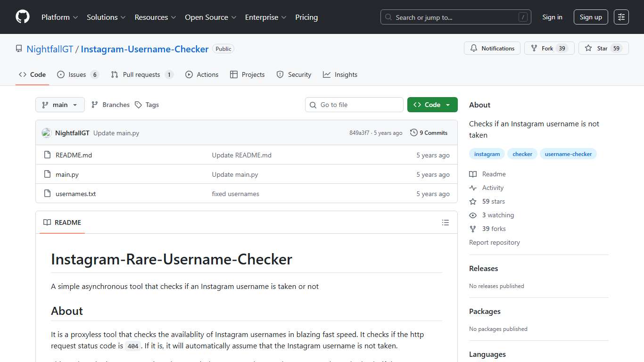Open the Notifications bell icon
This screenshot has width=644, height=362.
point(473,48)
